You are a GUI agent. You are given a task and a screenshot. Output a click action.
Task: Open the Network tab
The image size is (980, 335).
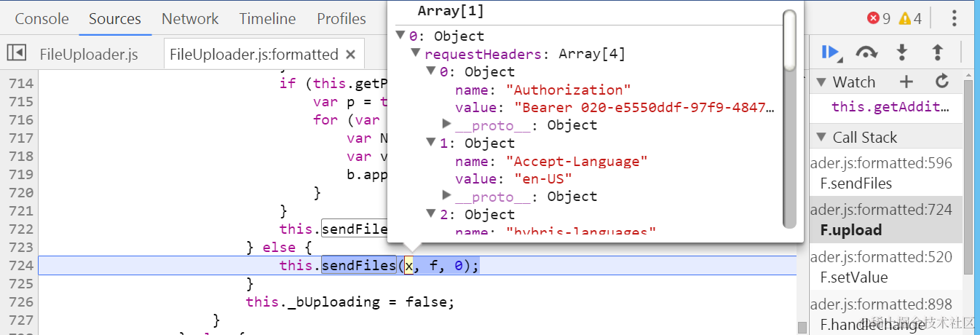(x=190, y=19)
